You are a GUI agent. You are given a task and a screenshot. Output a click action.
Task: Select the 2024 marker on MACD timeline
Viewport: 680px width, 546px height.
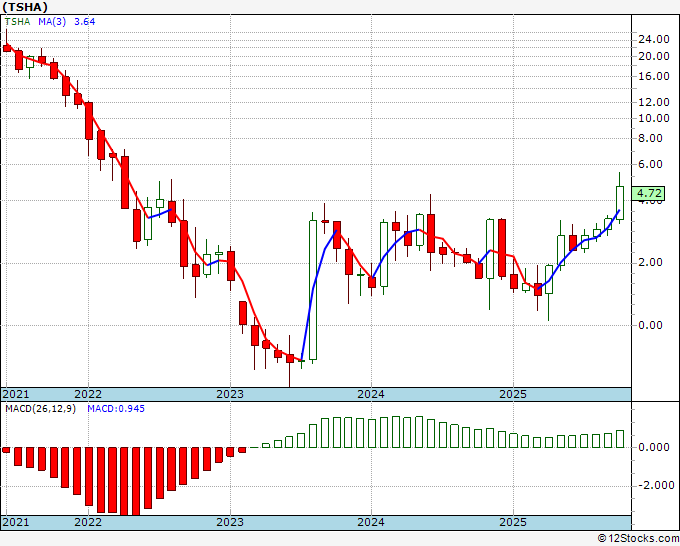pos(371,522)
